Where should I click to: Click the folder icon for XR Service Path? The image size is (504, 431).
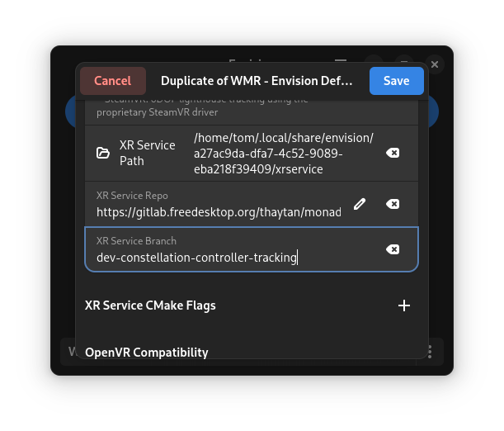103,153
